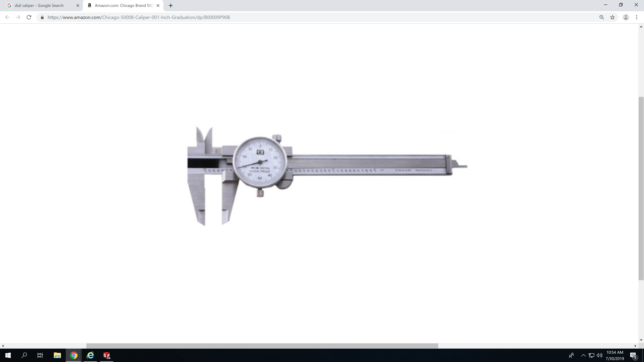Open a new tab

pos(171,6)
